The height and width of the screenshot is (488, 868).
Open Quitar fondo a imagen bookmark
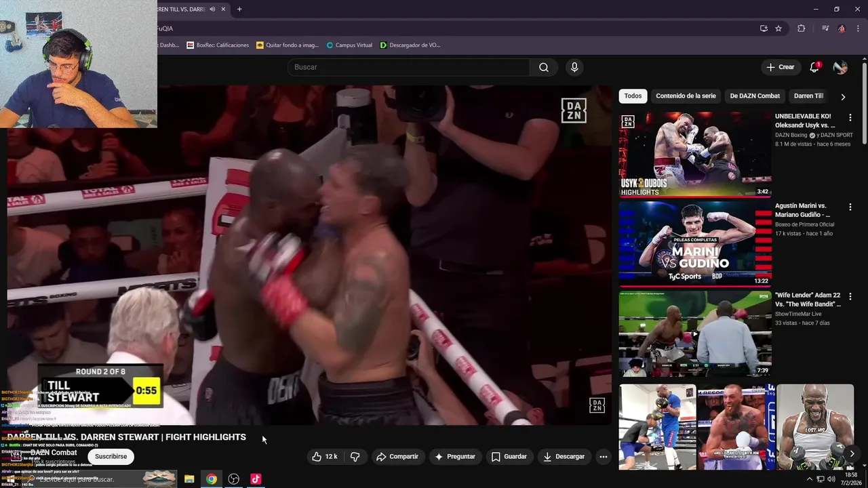(x=288, y=45)
